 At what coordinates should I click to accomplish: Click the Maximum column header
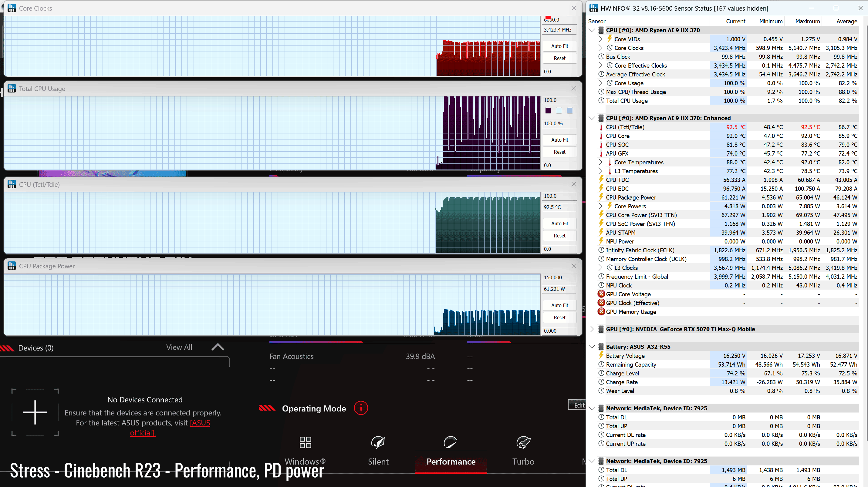click(807, 21)
